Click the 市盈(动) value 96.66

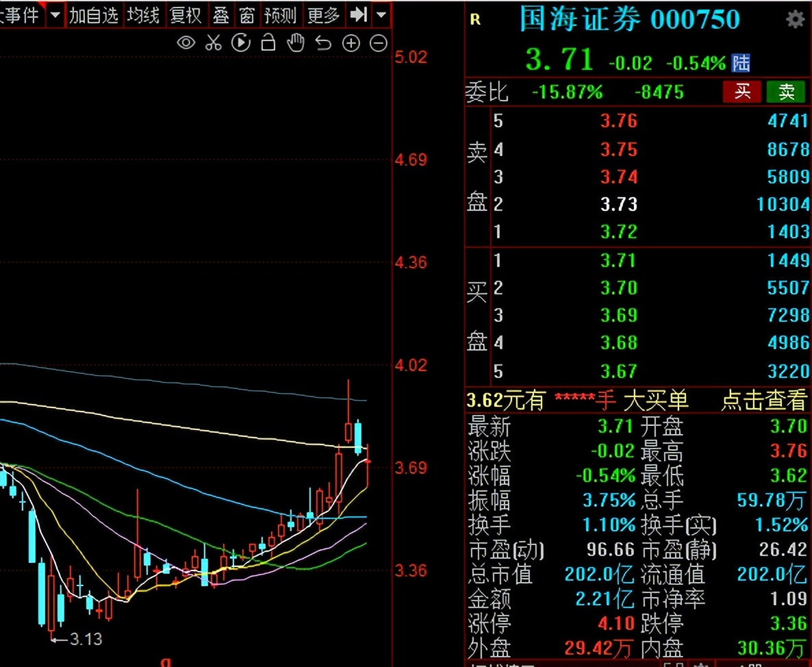pyautogui.click(x=610, y=549)
